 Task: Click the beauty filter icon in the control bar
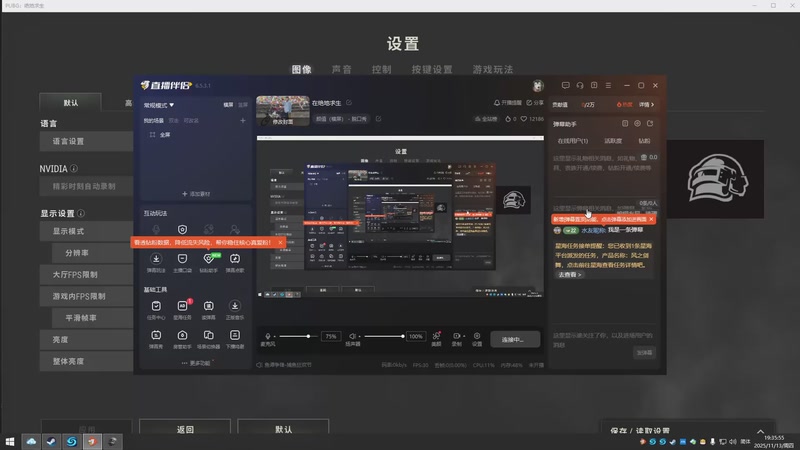pos(436,338)
